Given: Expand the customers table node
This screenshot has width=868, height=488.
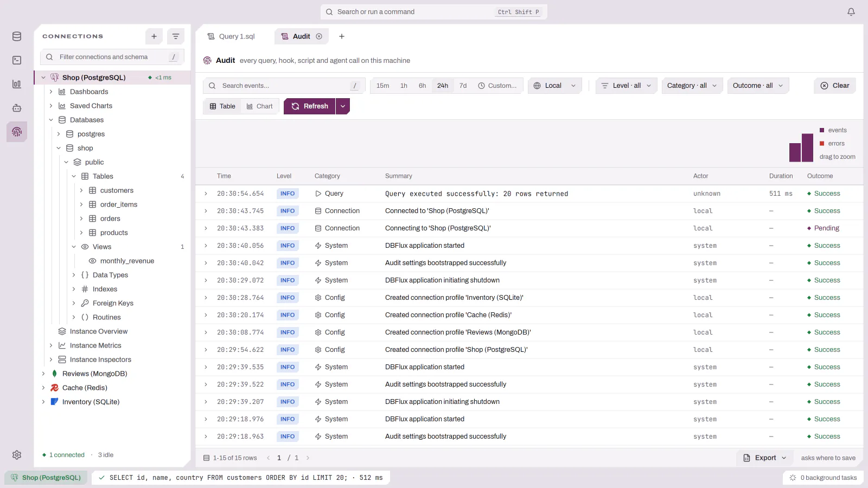Looking at the screenshot, I should (x=81, y=190).
